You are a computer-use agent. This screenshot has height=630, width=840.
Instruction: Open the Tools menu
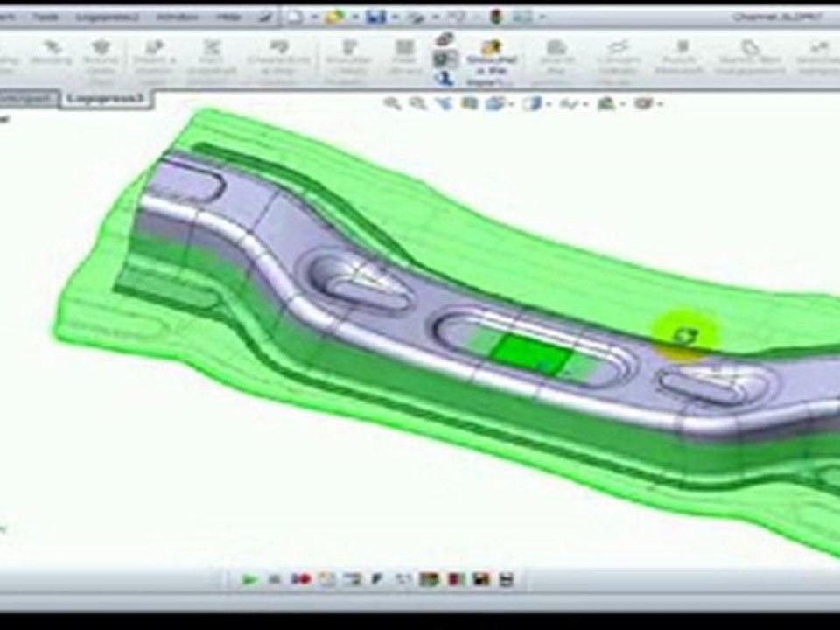pyautogui.click(x=45, y=17)
